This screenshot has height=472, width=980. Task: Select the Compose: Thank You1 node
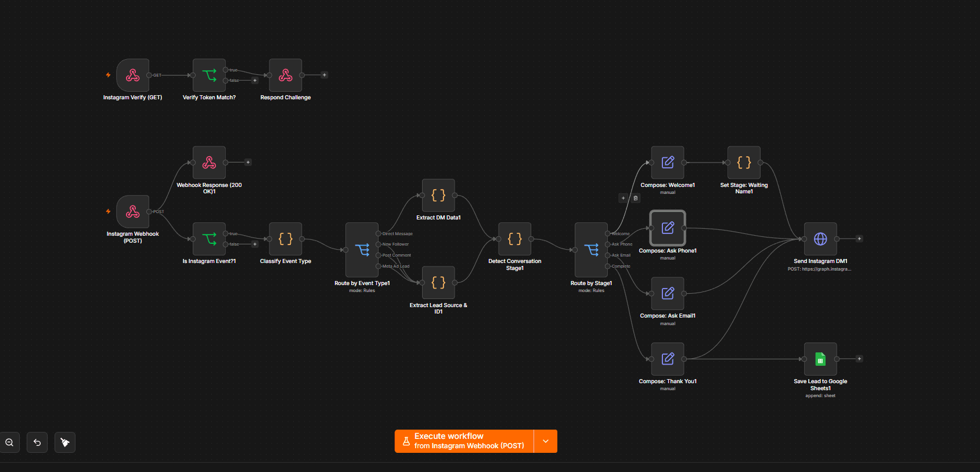tap(668, 359)
